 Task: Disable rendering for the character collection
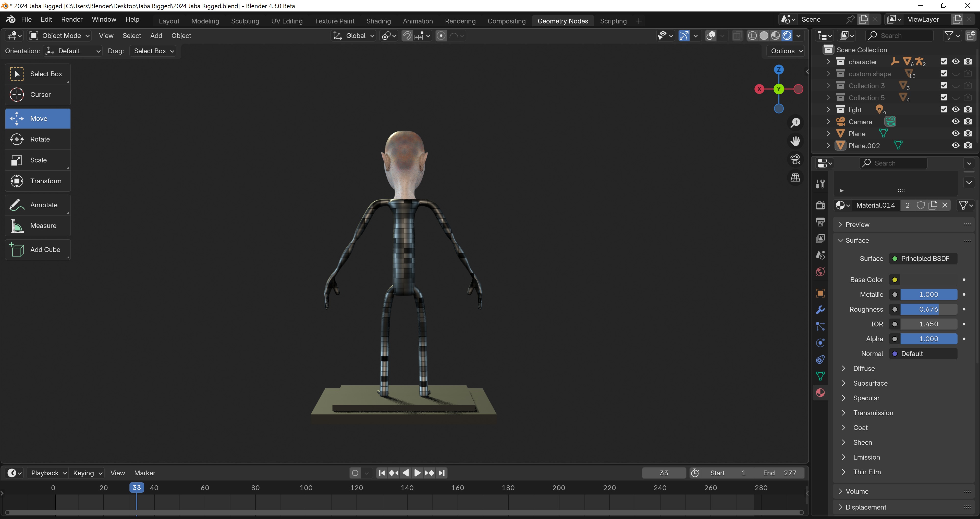[x=968, y=62]
